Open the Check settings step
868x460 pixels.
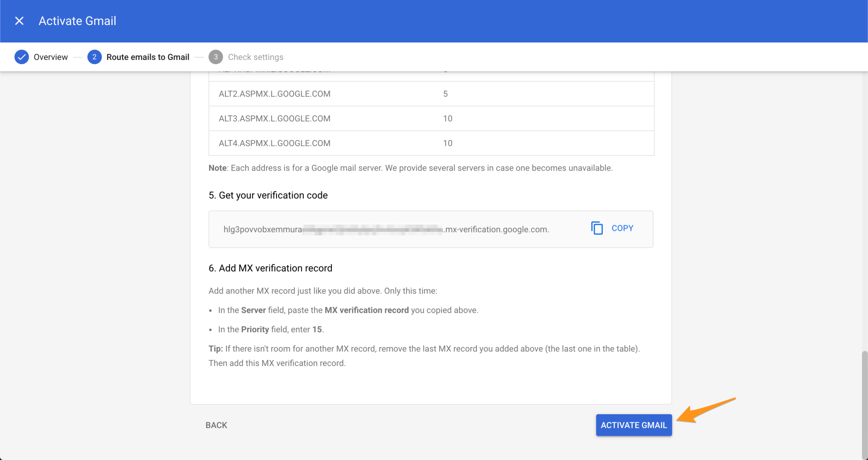click(x=256, y=57)
